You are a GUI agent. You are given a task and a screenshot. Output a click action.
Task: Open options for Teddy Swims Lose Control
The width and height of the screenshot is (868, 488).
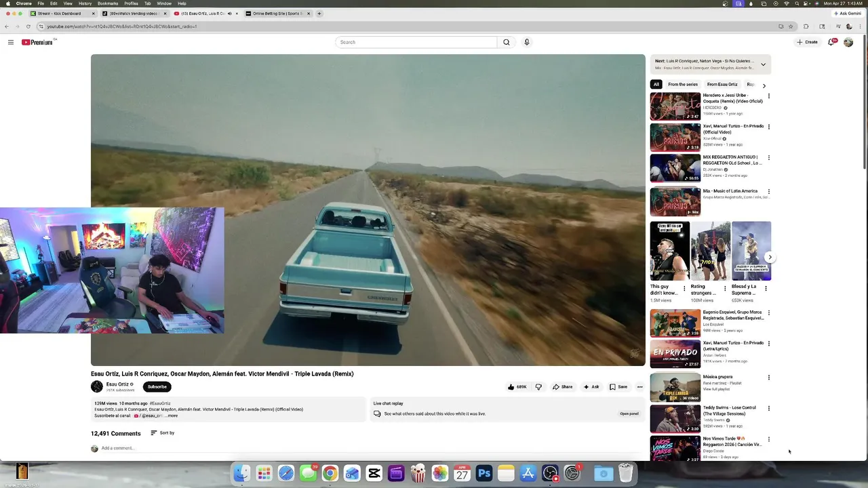(768, 409)
